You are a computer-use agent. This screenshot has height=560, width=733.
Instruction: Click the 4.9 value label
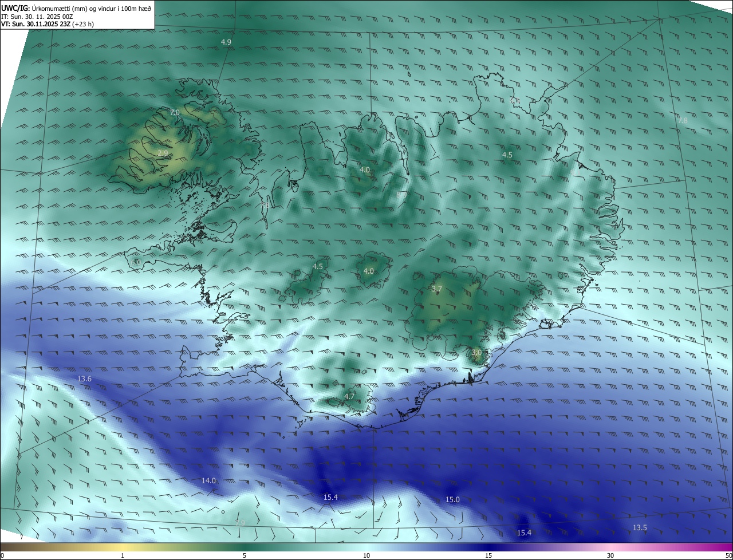[x=226, y=42]
